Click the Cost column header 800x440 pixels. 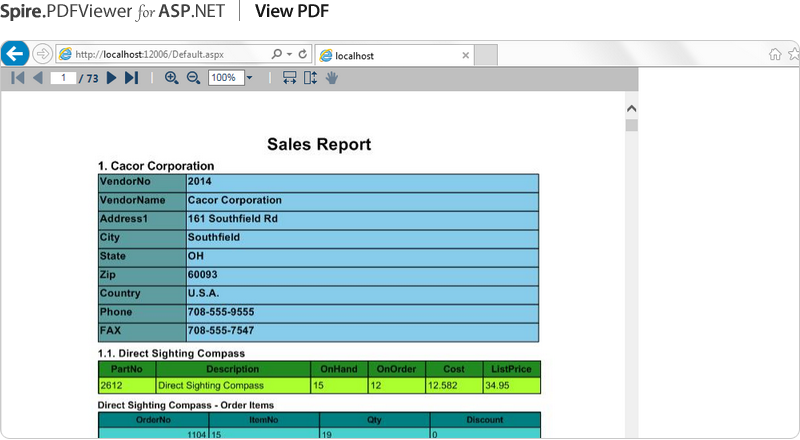(454, 369)
